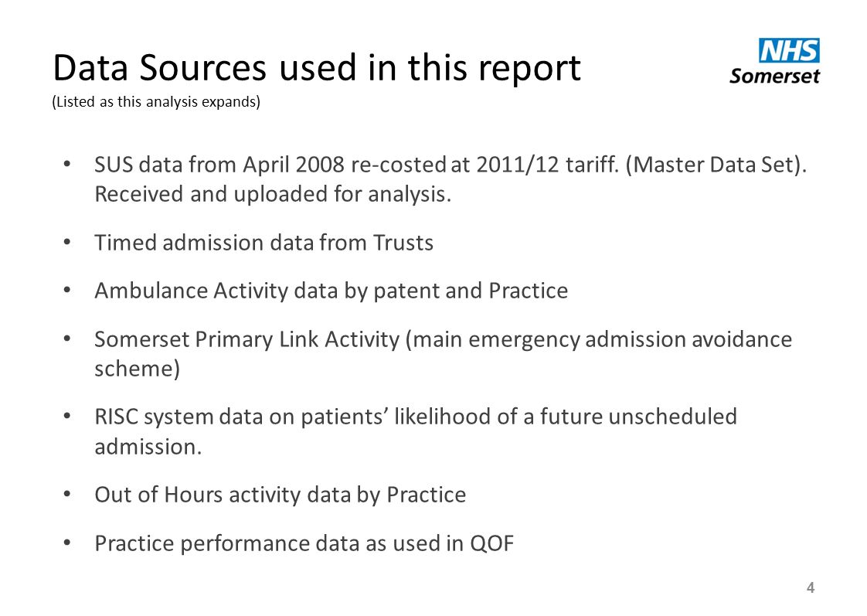Click the line 'Somerset Primary Link Activity'
The height and width of the screenshot is (616, 867).
click(443, 339)
